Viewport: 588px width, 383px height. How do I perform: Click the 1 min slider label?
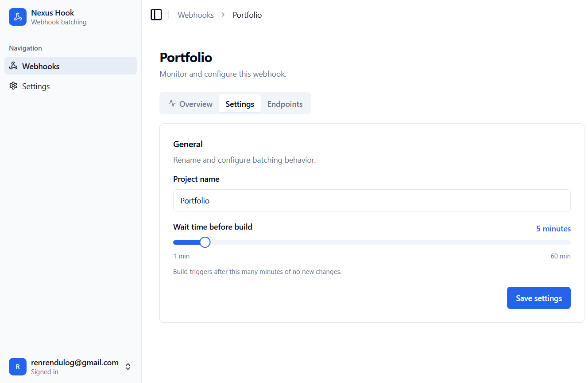[x=182, y=256]
